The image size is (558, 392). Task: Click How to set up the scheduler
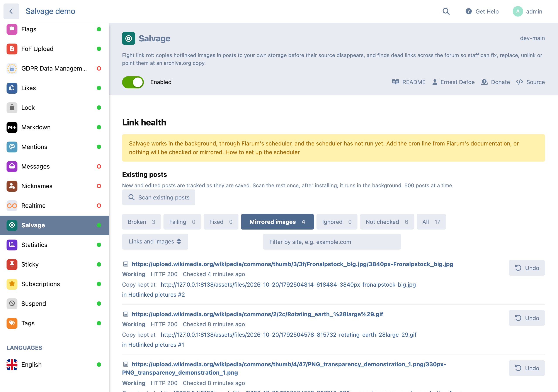262,152
